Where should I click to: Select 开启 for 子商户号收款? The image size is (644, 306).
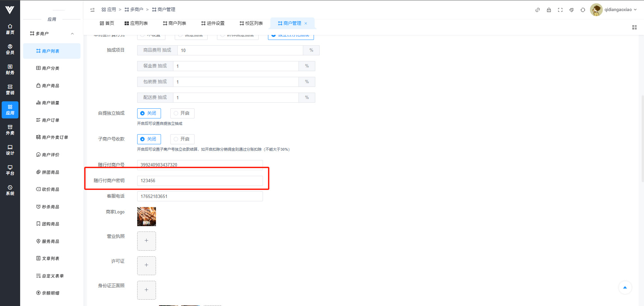(x=182, y=139)
